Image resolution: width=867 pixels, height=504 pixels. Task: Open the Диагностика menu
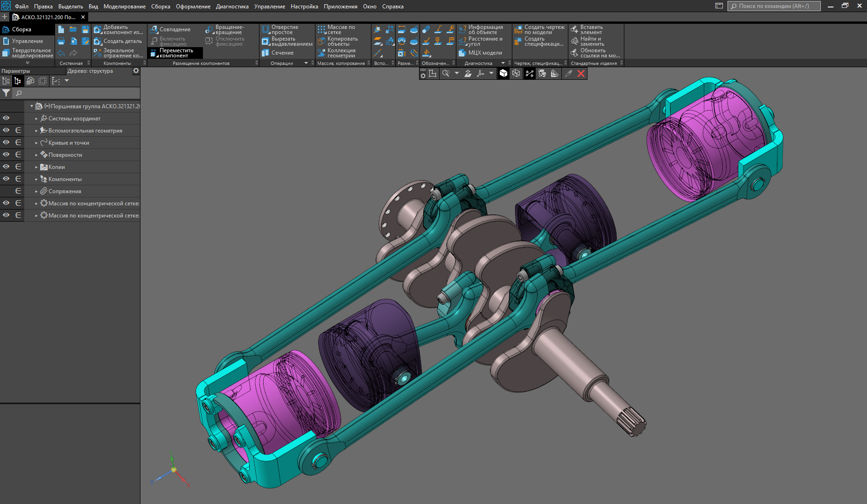(x=232, y=7)
